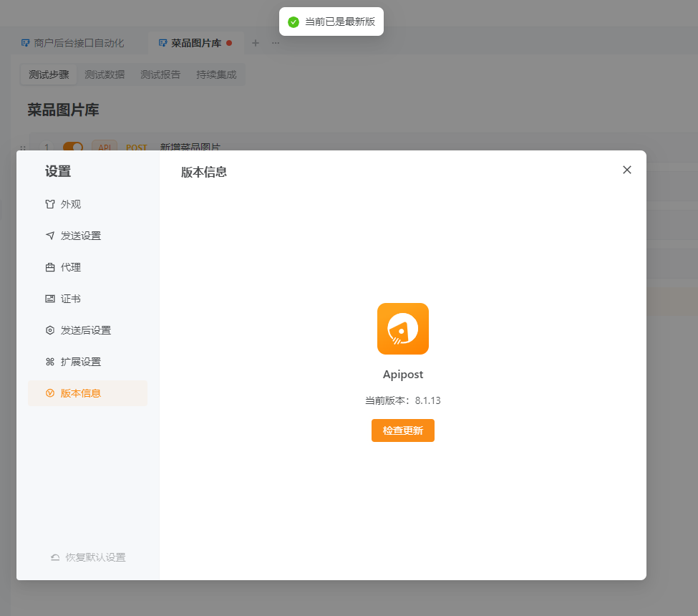This screenshot has width=698, height=616.
Task: Select 版本信息 in settings sidebar
Action: [87, 393]
